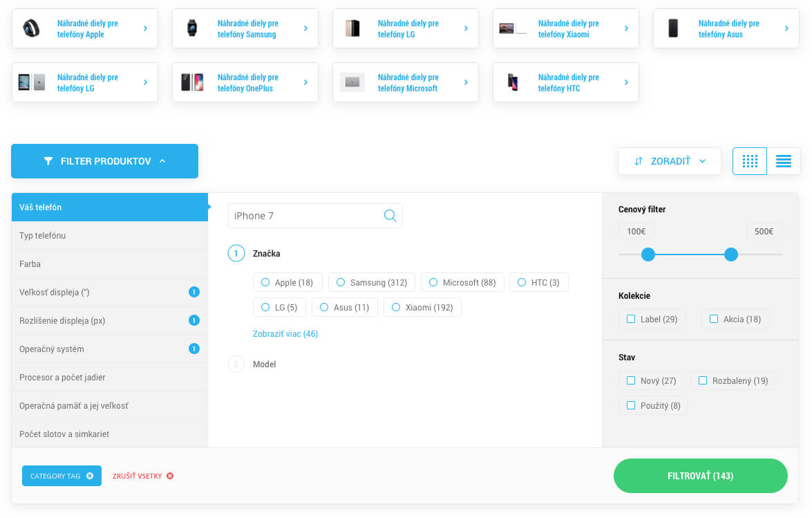Switch to list view layout icon

784,161
